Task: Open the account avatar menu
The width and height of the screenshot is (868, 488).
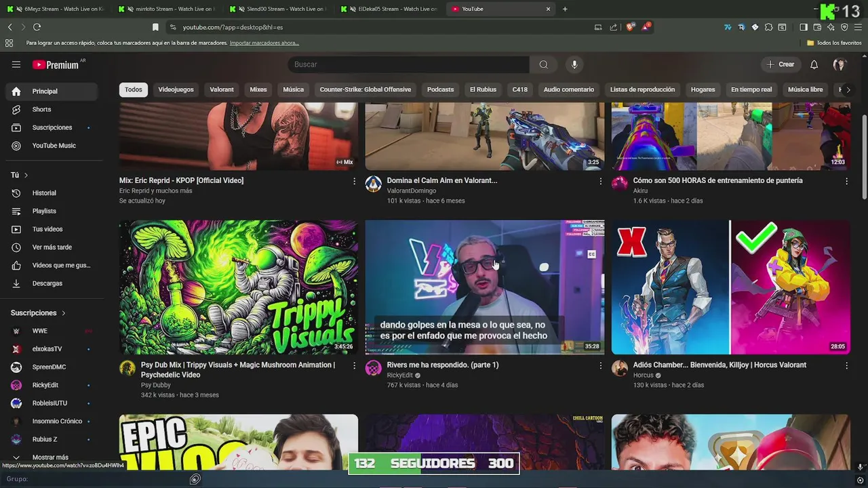Action: point(840,64)
